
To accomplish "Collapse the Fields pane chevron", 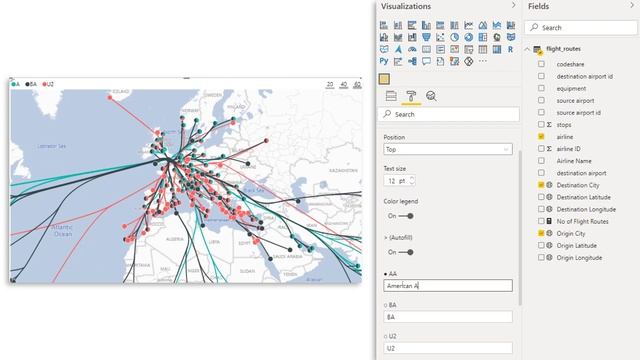I will point(632,5).
